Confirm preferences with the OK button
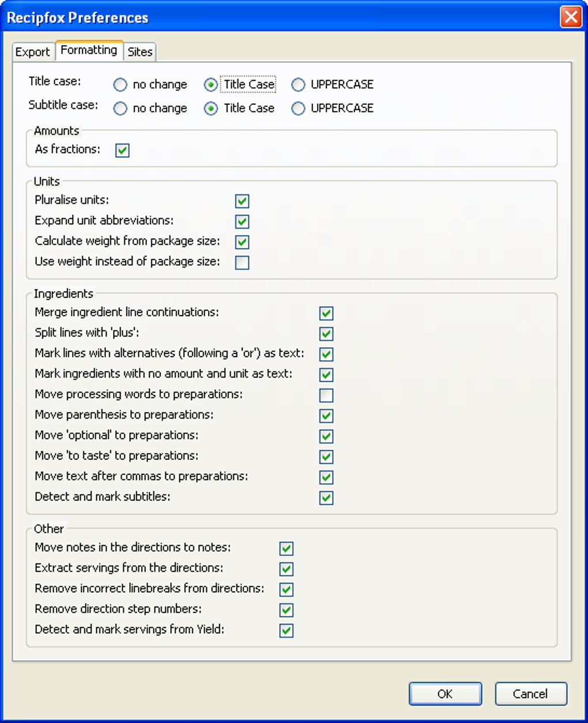Screen dimensions: 588x723 coord(445,694)
